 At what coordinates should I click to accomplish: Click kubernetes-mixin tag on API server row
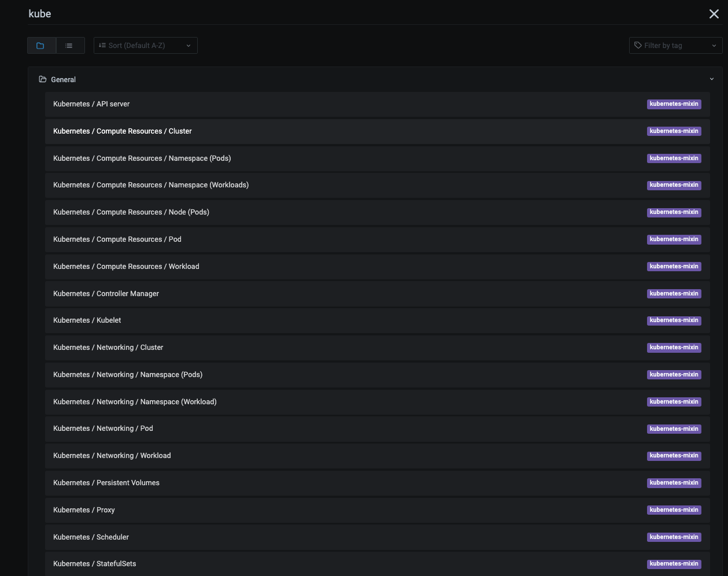point(674,104)
